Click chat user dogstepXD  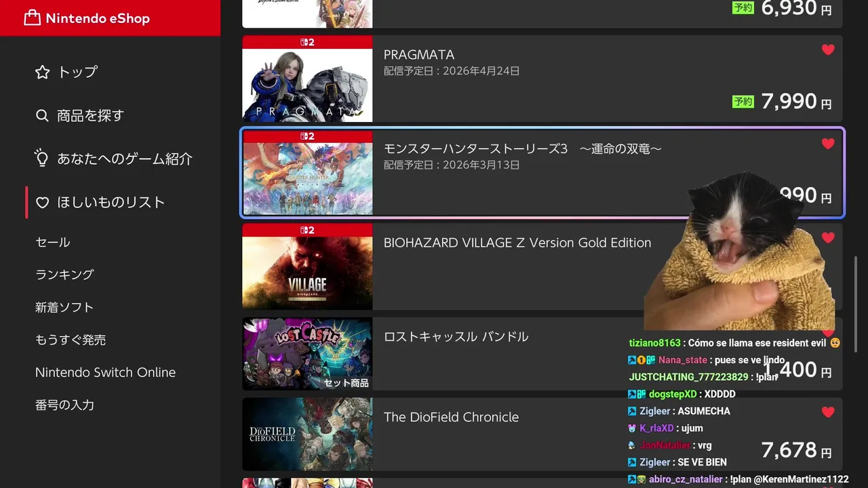click(x=673, y=394)
